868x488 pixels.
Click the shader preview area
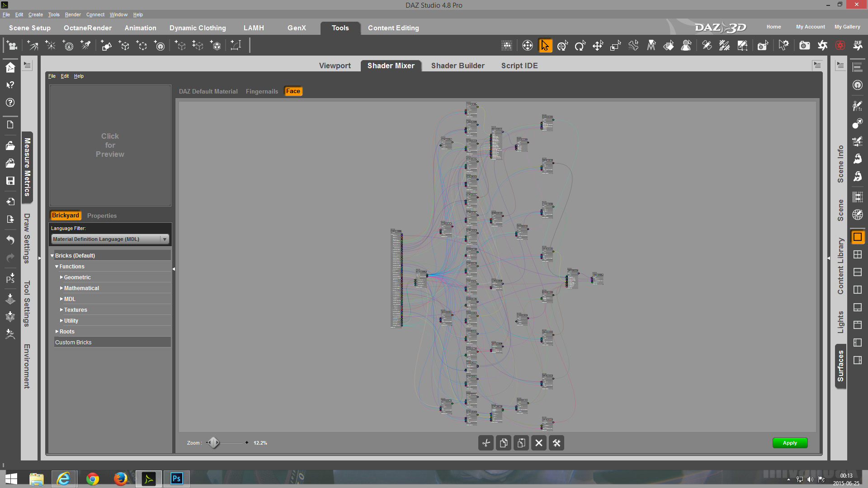coord(110,145)
